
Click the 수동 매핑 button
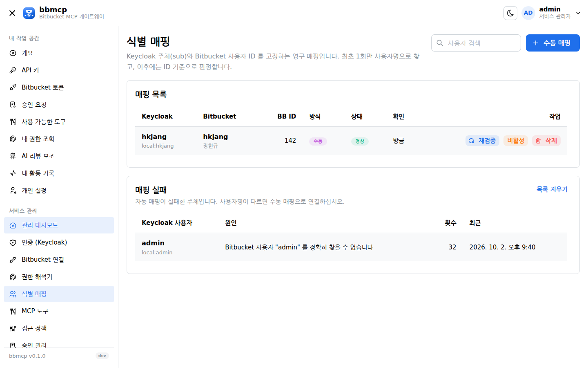[x=553, y=43]
